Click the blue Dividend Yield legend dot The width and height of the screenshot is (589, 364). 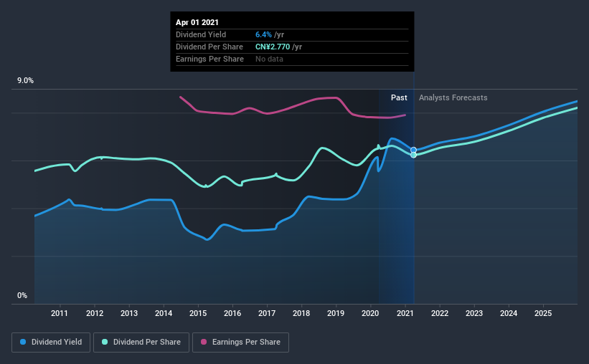[23, 342]
